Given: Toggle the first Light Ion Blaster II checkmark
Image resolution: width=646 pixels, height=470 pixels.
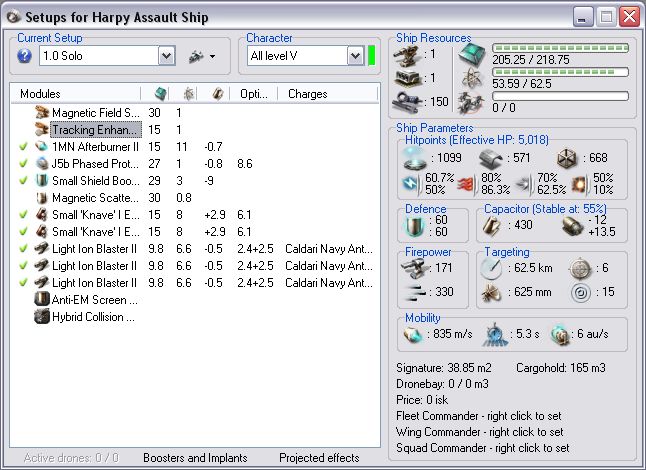Looking at the screenshot, I should [x=23, y=249].
